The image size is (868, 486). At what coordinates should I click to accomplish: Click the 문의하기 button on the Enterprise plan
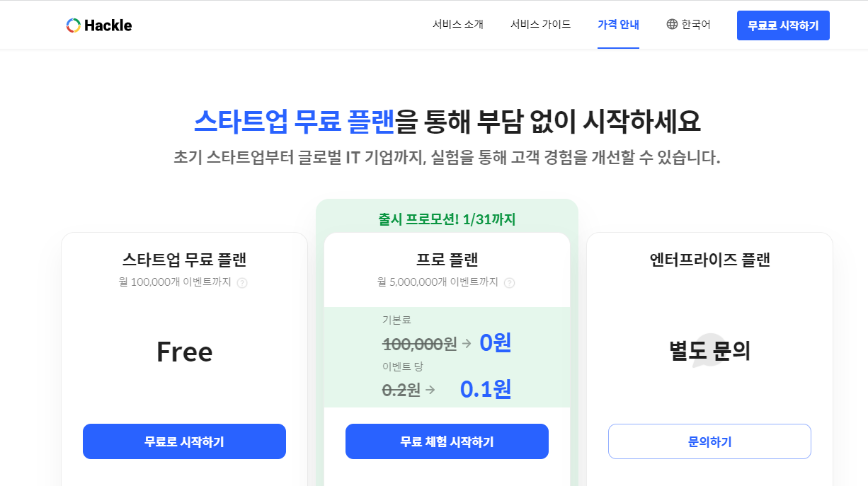709,441
